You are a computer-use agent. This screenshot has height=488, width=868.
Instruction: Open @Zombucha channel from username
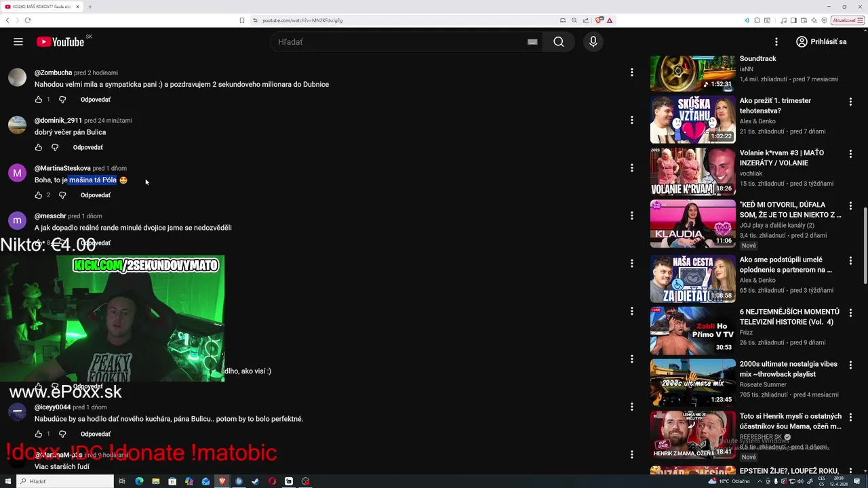pos(53,73)
